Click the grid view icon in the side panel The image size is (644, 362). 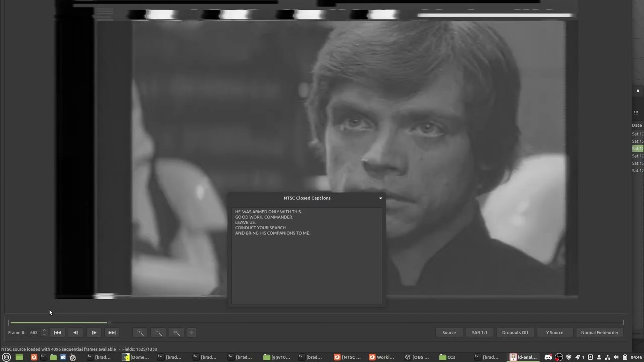(x=636, y=113)
